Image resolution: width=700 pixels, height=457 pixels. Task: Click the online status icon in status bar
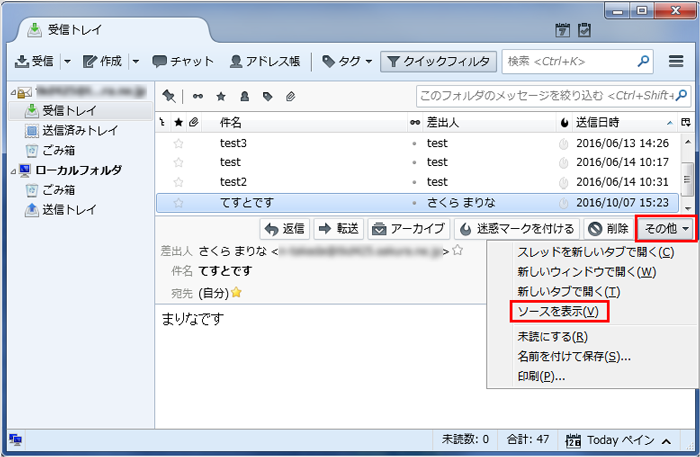[x=16, y=440]
